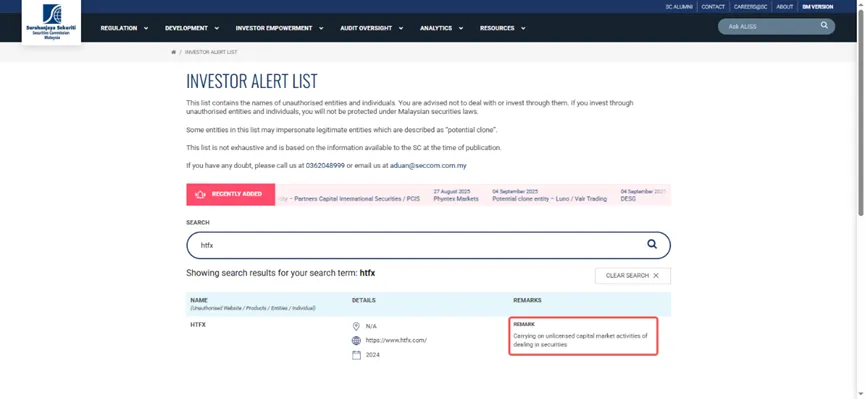Open the Suruhanjaya Sekuriti logo homepage
This screenshot has width=865, height=399.
(x=51, y=22)
